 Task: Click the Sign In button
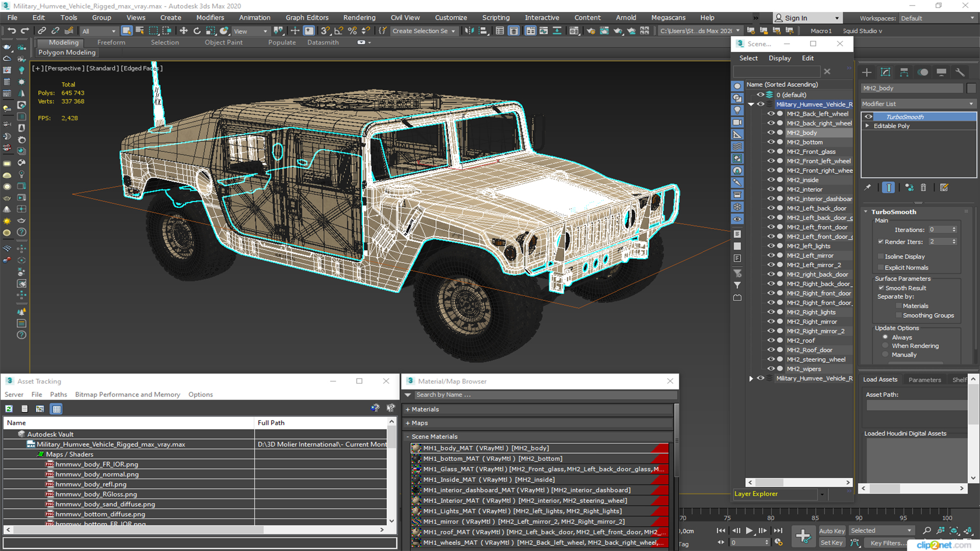807,18
